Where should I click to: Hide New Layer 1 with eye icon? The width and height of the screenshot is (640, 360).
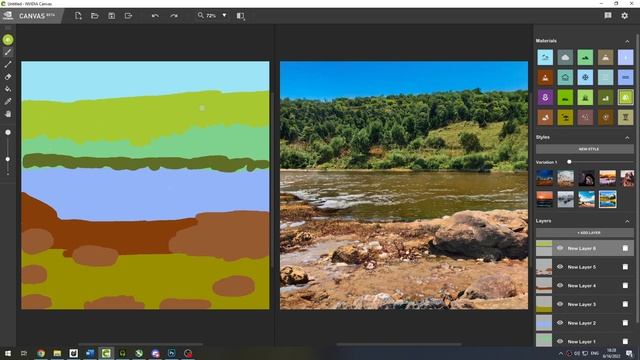click(x=560, y=341)
